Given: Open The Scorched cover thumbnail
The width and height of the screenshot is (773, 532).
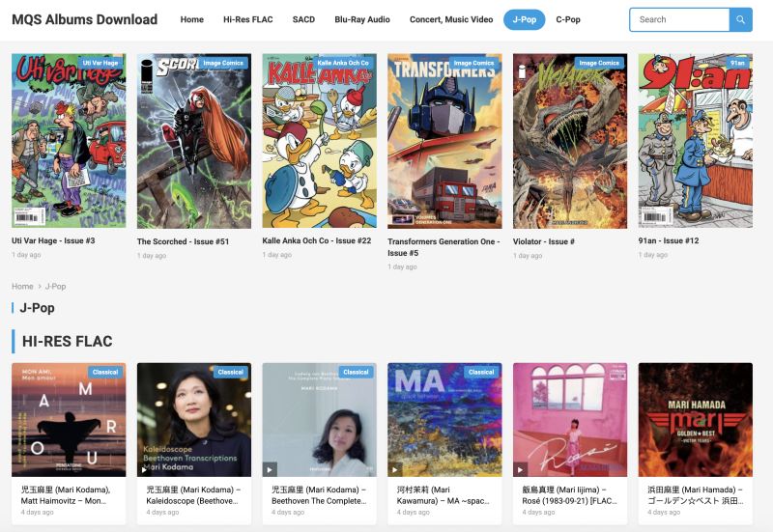Looking at the screenshot, I should pos(194,141).
